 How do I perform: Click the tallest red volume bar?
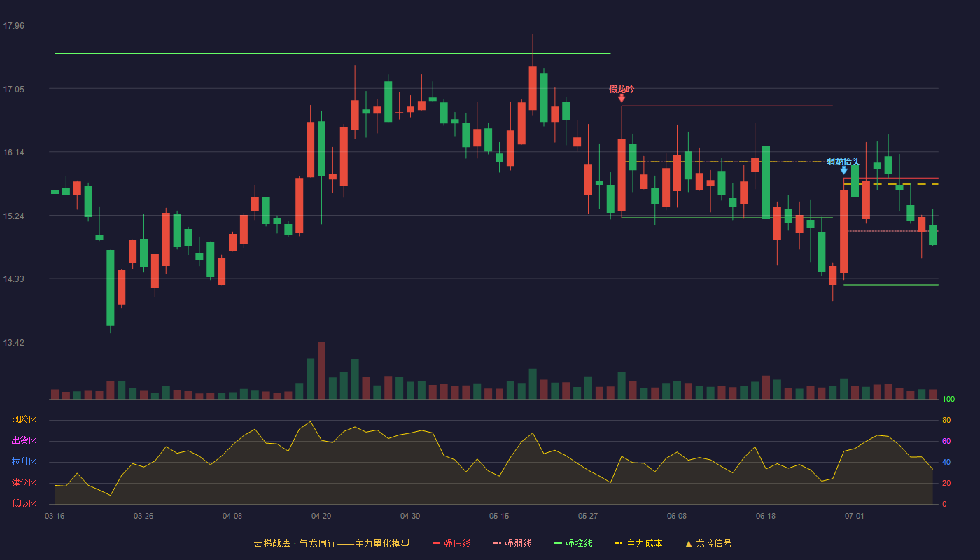point(321,370)
